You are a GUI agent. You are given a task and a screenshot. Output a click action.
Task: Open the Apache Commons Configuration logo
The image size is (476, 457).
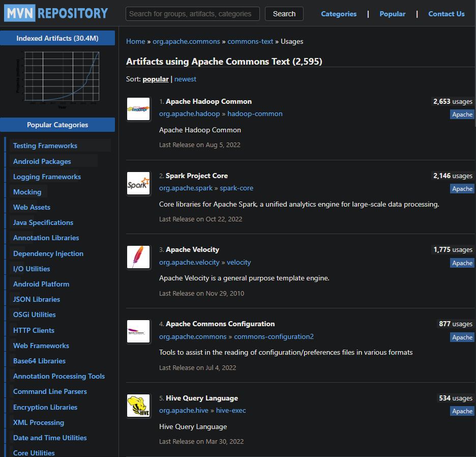tap(138, 331)
